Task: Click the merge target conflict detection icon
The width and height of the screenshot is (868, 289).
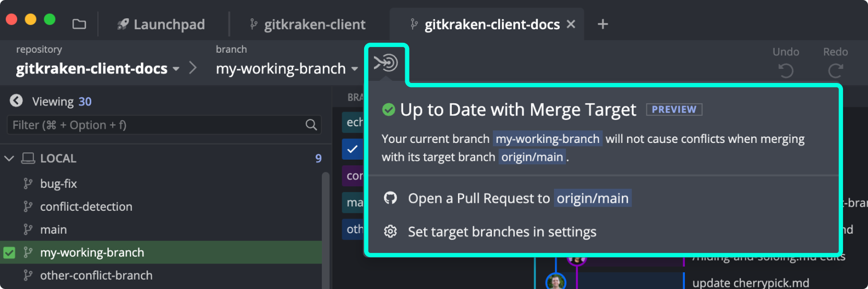Action: [386, 63]
